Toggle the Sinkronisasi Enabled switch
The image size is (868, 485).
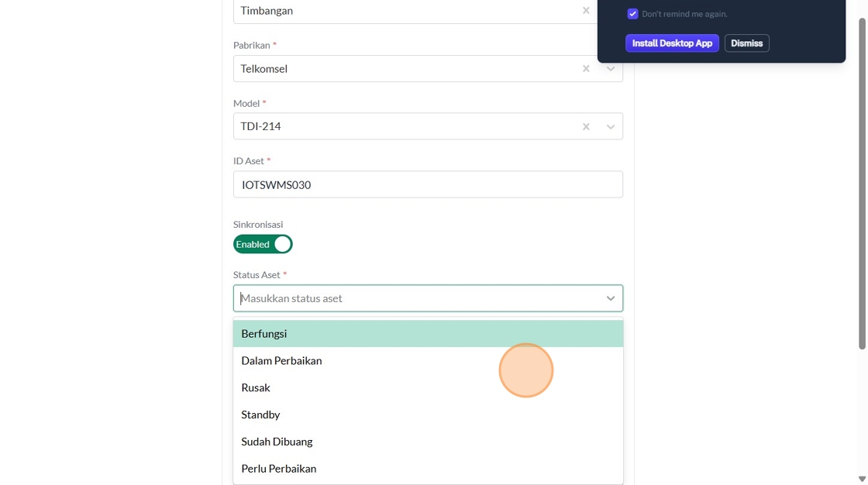pos(263,244)
